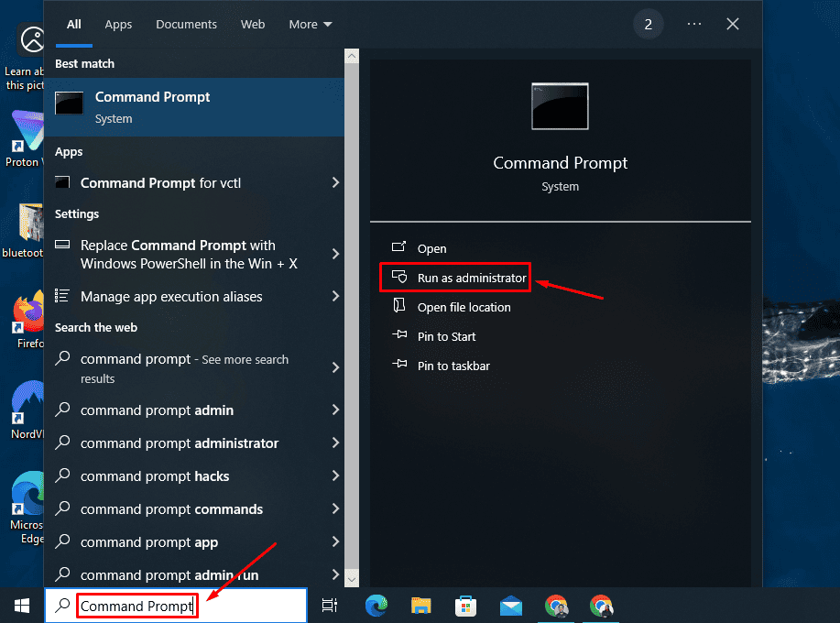Screen dimensions: 840x623
Task: Click scrollbar up arrow in results list
Action: click(x=352, y=56)
